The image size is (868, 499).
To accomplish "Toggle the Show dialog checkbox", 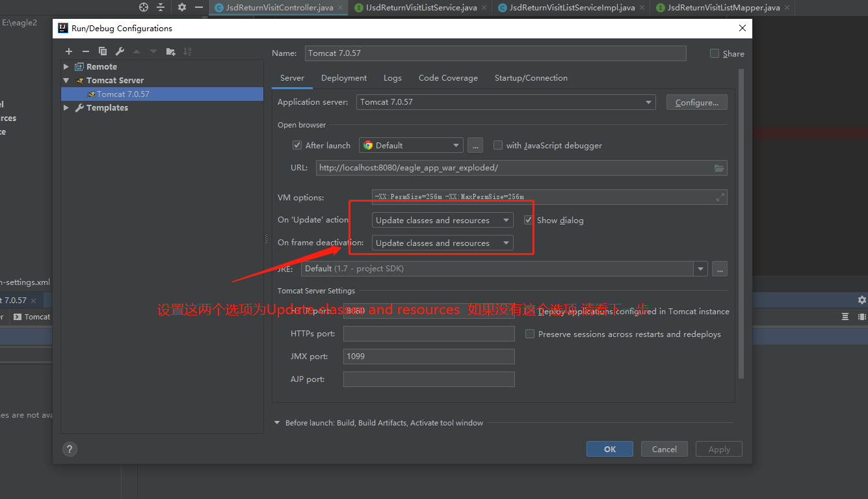I will (528, 220).
